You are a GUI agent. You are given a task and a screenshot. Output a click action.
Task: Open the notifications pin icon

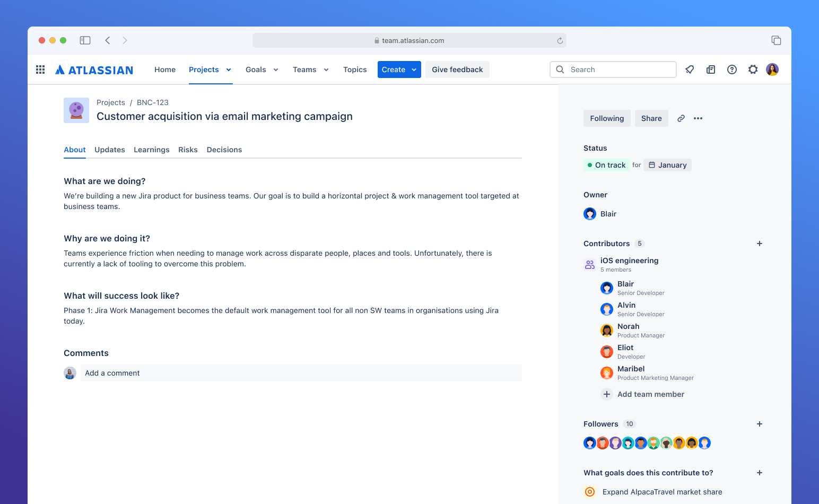point(690,69)
